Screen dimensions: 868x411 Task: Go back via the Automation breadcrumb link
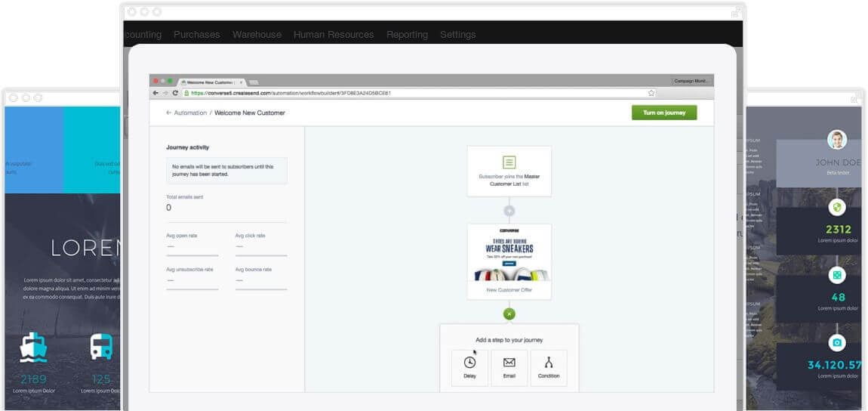186,113
